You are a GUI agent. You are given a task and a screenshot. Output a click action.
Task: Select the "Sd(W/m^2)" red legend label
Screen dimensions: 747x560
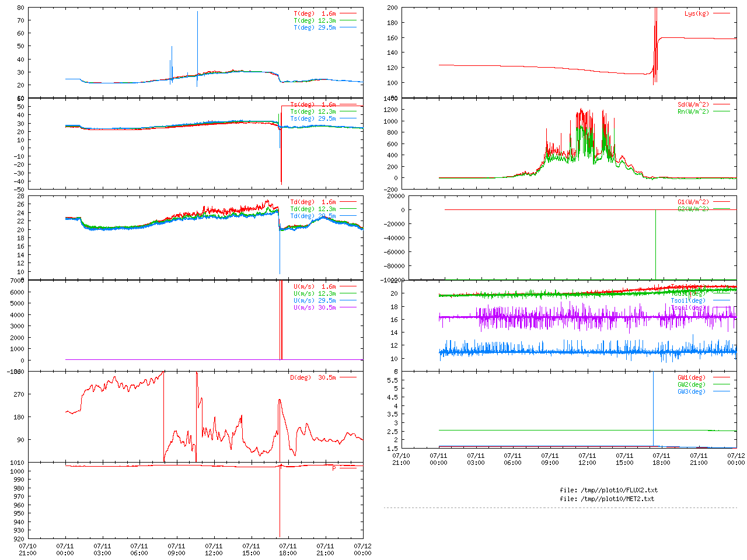pyautogui.click(x=693, y=105)
